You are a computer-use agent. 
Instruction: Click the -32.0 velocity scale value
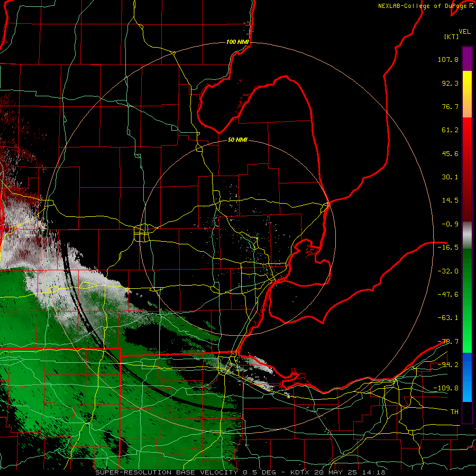tap(448, 271)
